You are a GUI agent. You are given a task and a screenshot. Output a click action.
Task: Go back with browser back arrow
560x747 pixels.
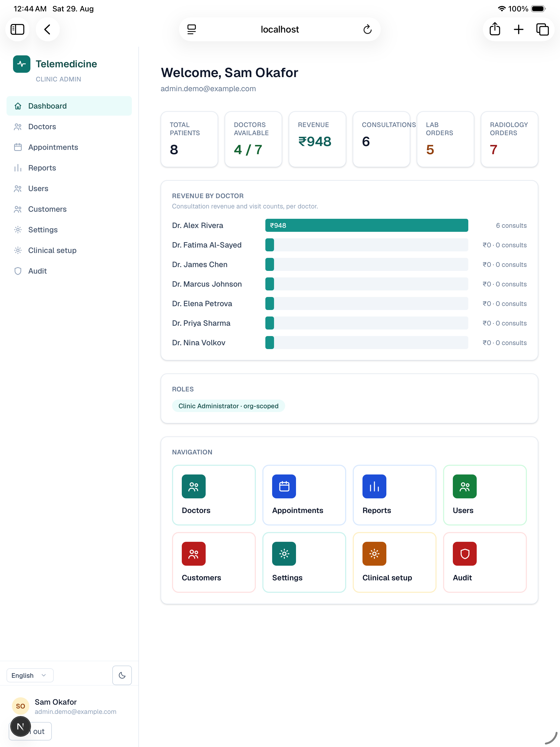[x=47, y=29]
